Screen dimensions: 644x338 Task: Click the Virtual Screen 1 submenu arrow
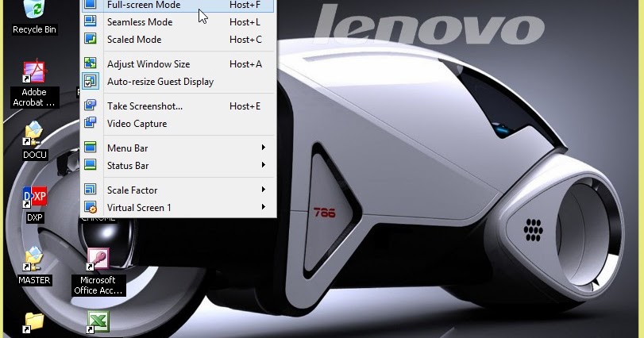click(264, 207)
